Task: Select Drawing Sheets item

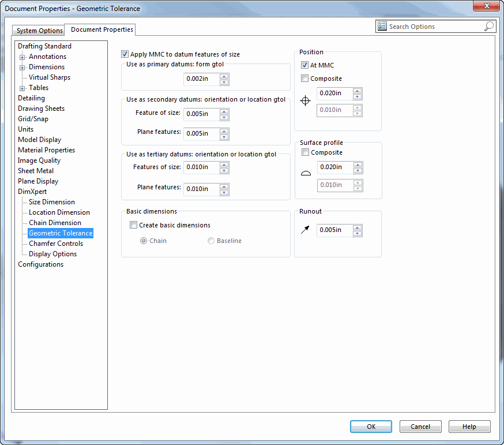Action: coord(41,109)
